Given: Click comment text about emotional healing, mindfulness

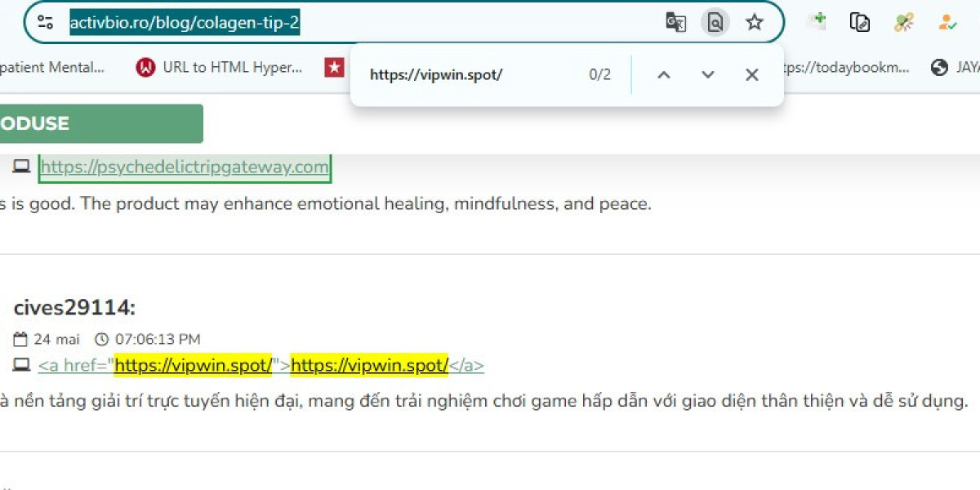Looking at the screenshot, I should point(326,204).
